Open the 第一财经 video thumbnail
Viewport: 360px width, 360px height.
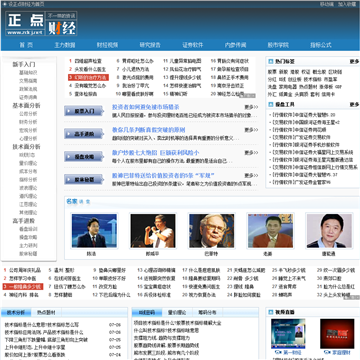tap(288, 335)
